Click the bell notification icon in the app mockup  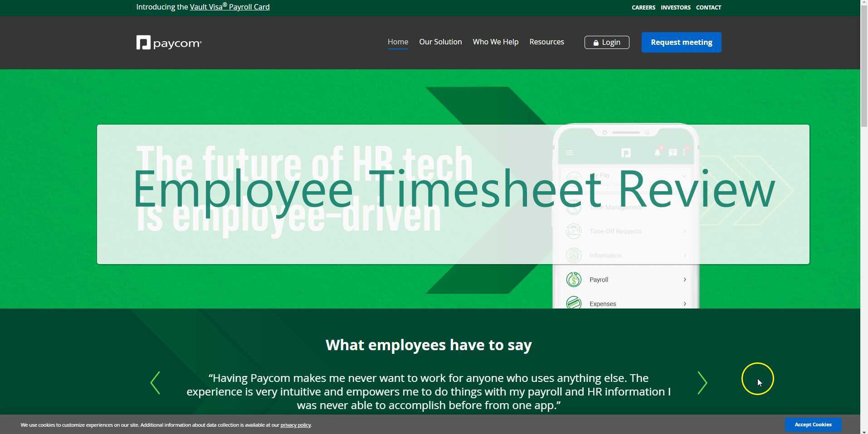pyautogui.click(x=658, y=152)
